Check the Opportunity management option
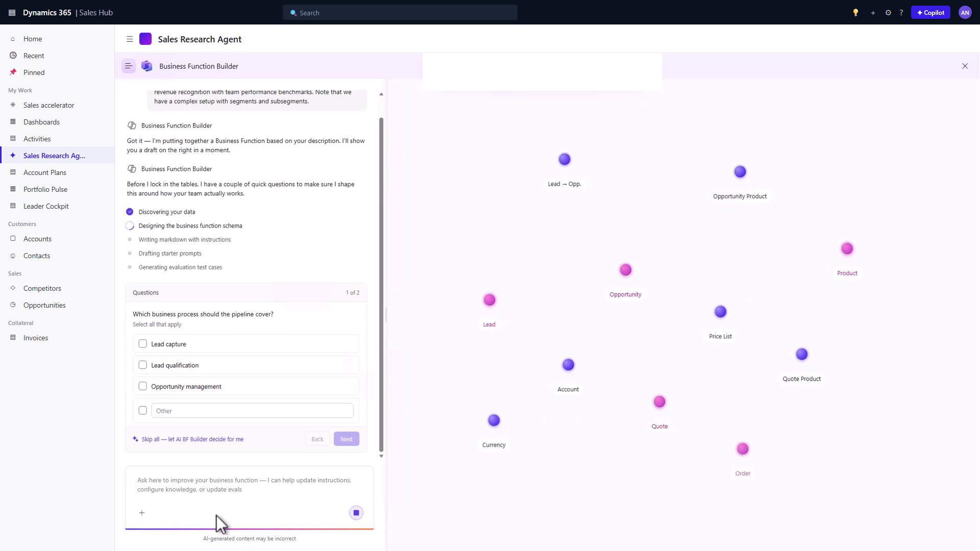Screen dimensions: 980x551 (x=143, y=386)
